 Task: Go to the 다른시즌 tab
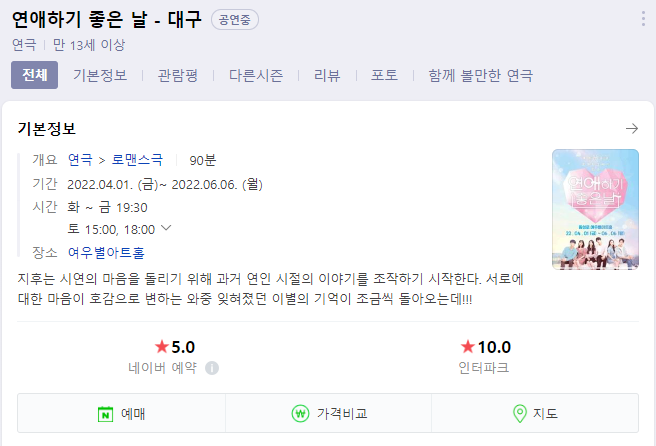click(x=256, y=75)
